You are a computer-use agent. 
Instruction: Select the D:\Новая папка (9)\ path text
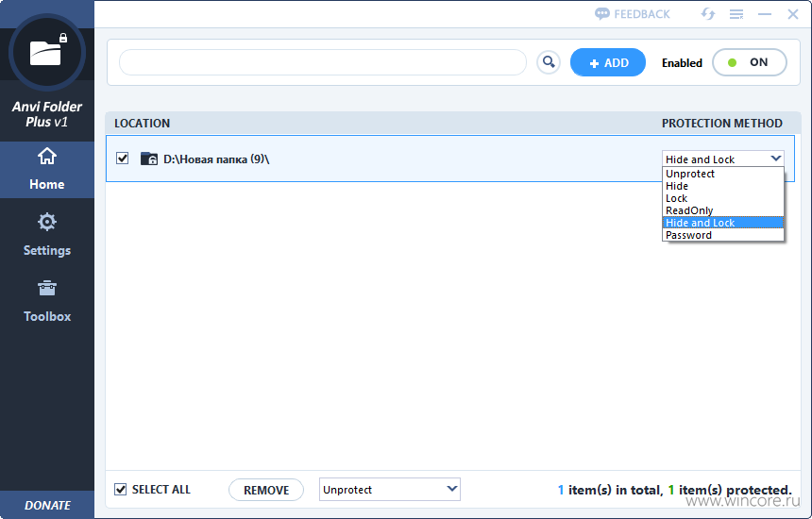coord(216,159)
